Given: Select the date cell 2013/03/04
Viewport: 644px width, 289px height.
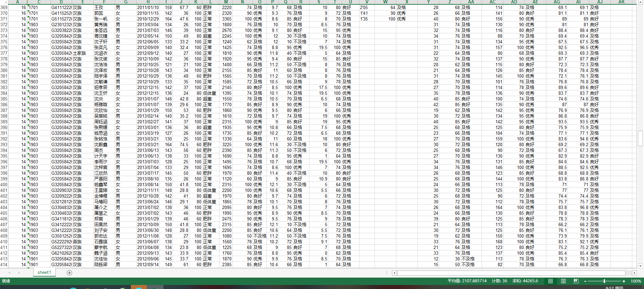Looking at the screenshot, I should (148, 25).
